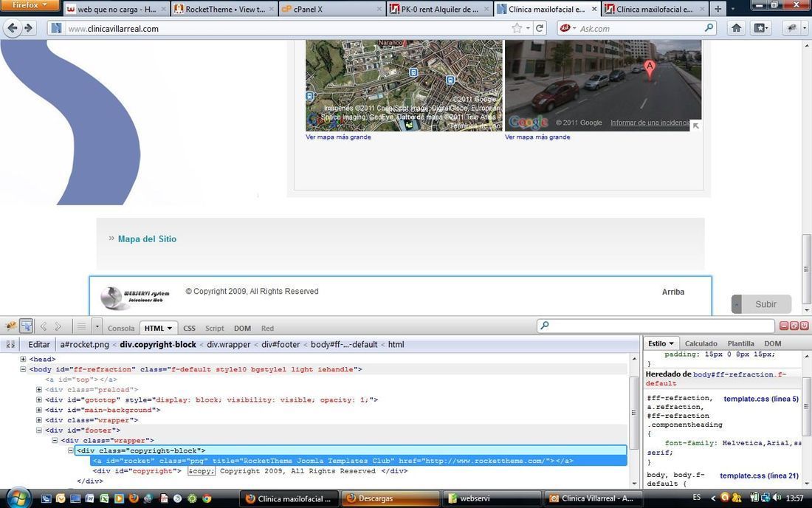Click the Ask.com search field

click(639, 29)
